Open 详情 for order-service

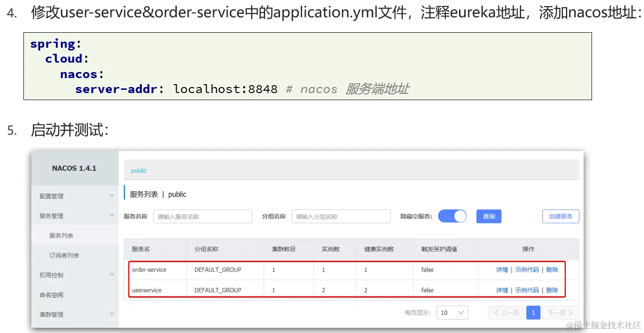(502, 270)
